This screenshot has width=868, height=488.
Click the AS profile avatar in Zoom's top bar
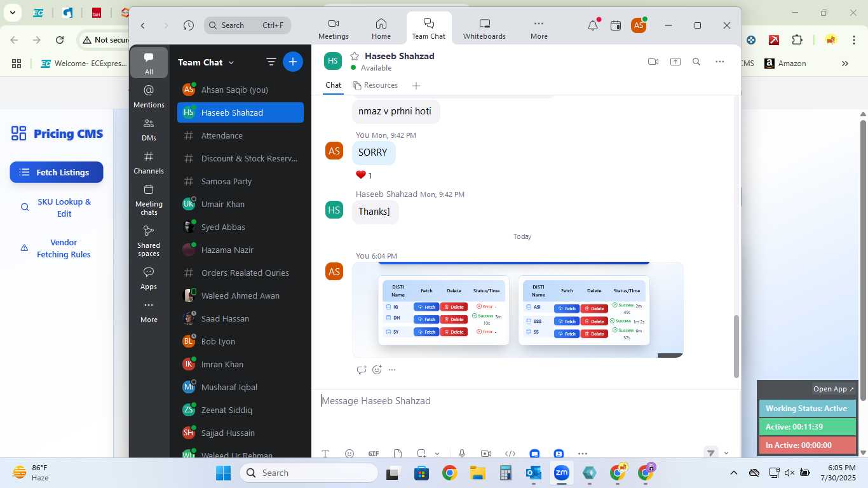(639, 25)
